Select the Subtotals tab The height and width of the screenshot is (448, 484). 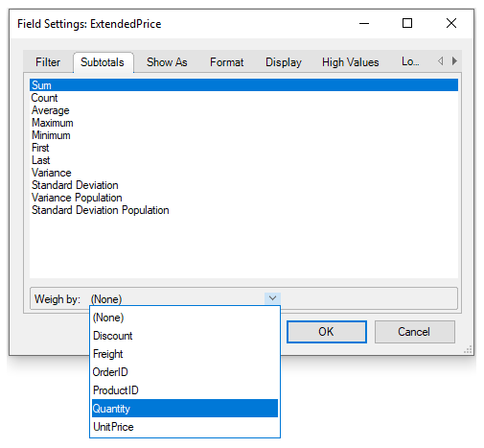click(103, 62)
